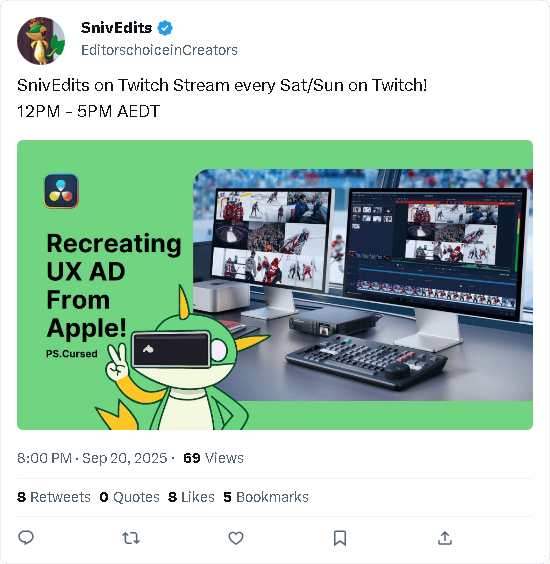Click the blue verified badge
Viewport: 550px width, 564px height.
tap(165, 28)
